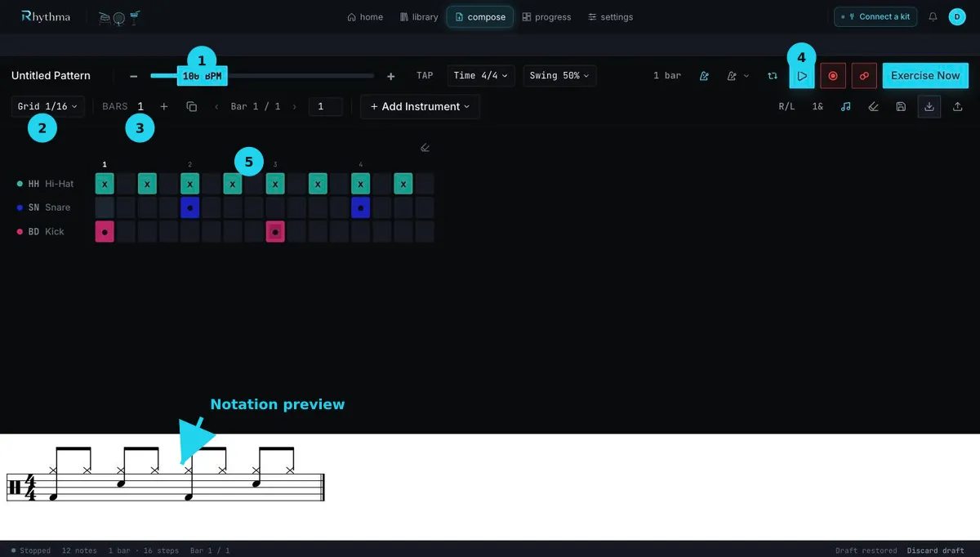The width and height of the screenshot is (980, 557).
Task: Toggle the last Kick step cell in the row
Action: (425, 232)
